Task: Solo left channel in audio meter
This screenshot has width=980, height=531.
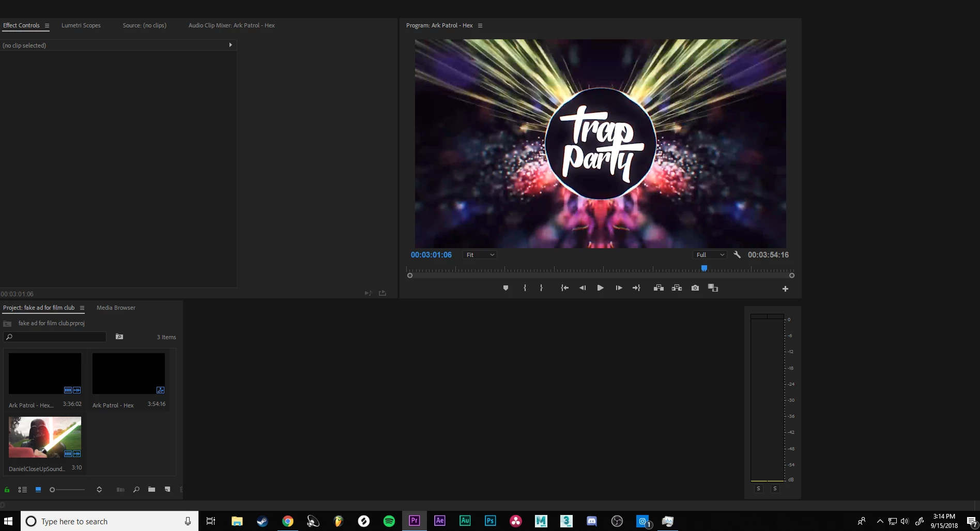Action: tap(758, 489)
